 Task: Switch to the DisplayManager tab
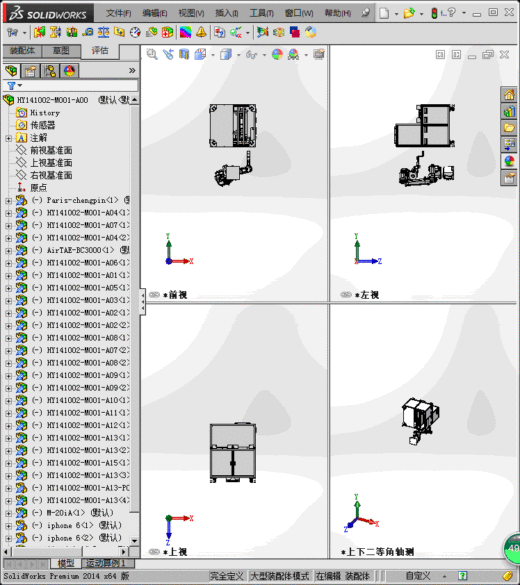pos(69,71)
